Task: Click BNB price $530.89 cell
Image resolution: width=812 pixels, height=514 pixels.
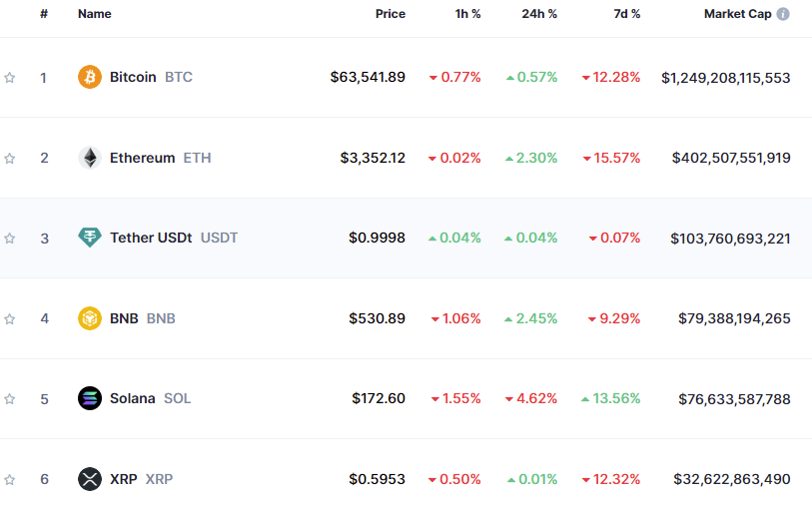Action: pyautogui.click(x=377, y=318)
